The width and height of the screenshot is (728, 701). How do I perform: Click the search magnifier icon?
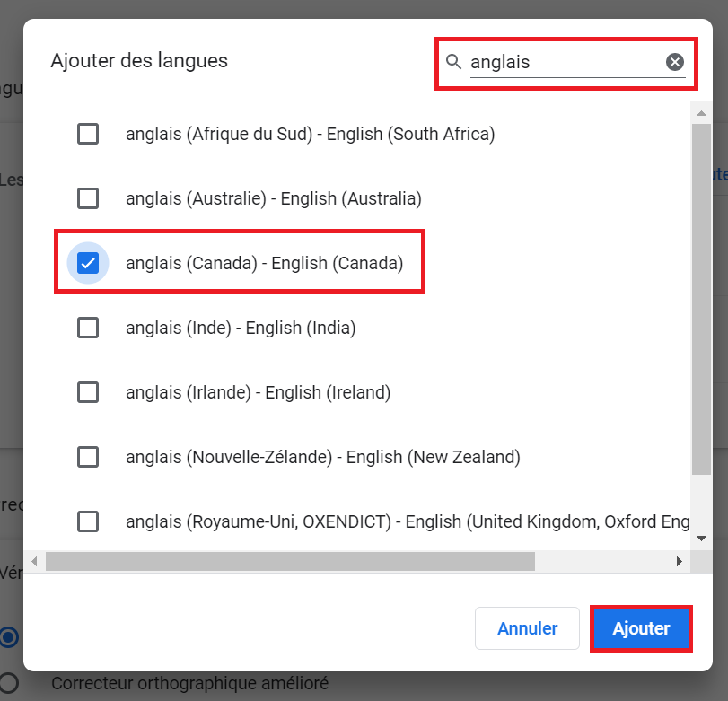(x=454, y=61)
